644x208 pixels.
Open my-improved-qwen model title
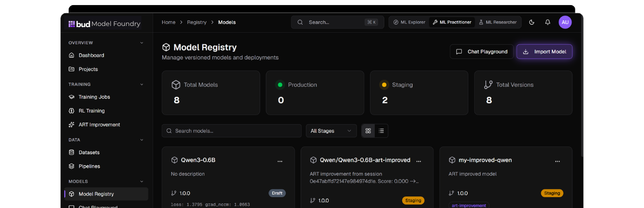click(x=485, y=160)
